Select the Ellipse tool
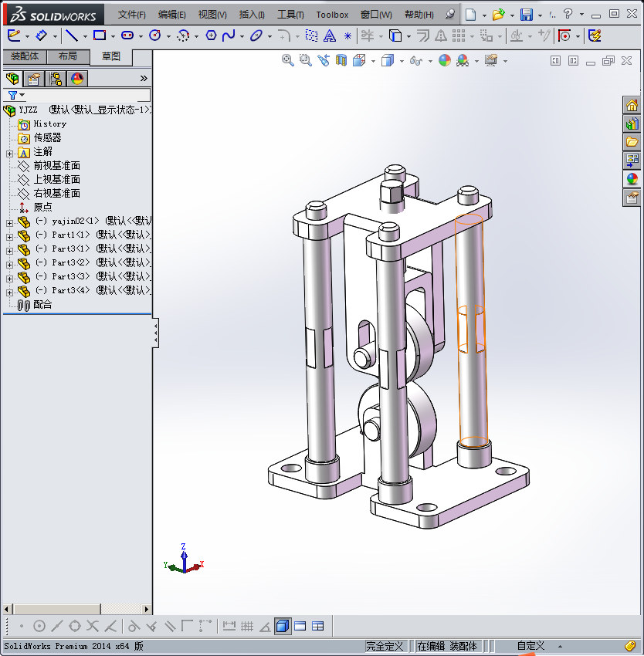644x656 pixels. coord(256,36)
